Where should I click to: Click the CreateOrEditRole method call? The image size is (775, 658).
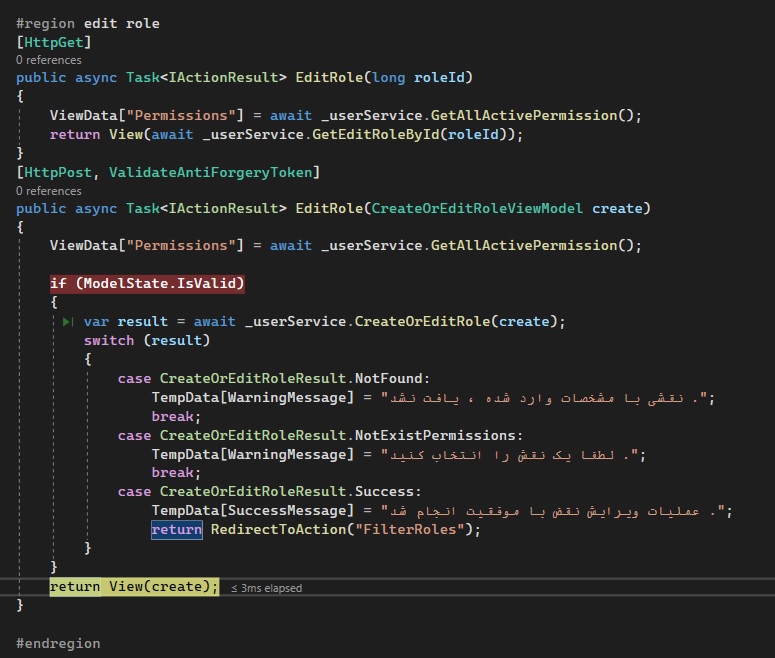click(x=422, y=322)
